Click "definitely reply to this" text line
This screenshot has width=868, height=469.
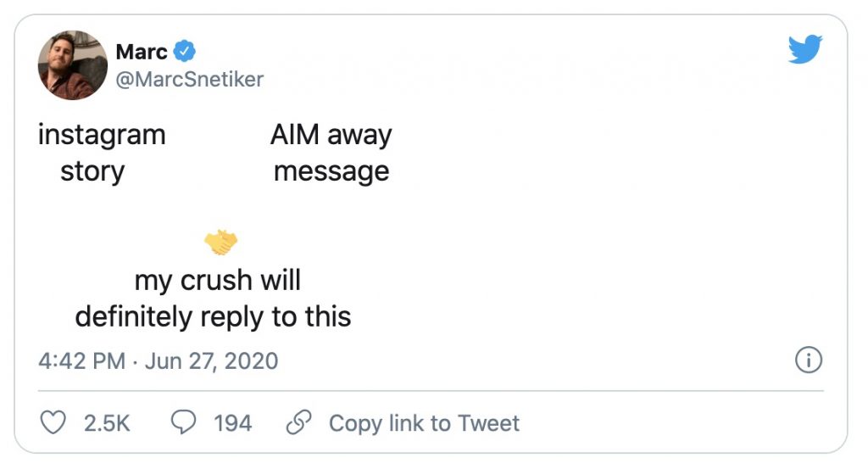[x=213, y=316]
